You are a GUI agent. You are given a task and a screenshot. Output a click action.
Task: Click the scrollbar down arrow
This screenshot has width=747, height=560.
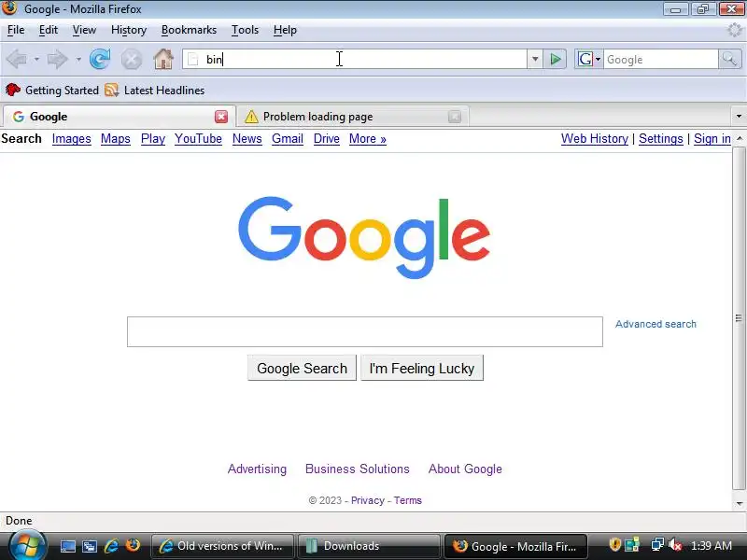point(739,503)
